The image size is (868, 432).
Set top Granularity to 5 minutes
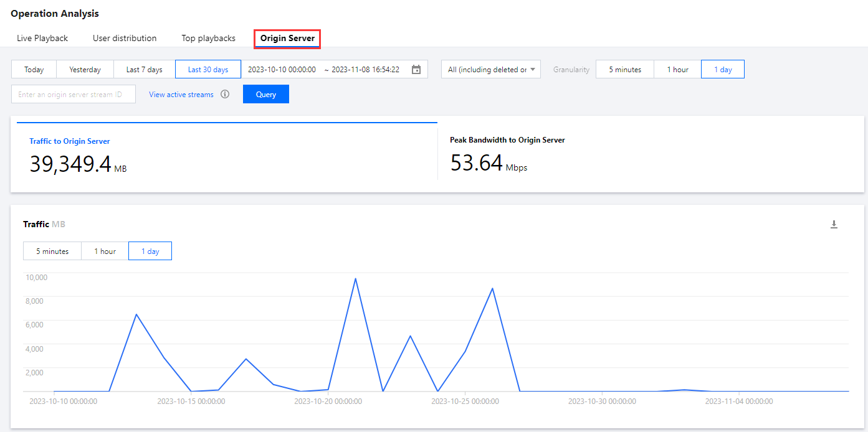click(x=625, y=69)
